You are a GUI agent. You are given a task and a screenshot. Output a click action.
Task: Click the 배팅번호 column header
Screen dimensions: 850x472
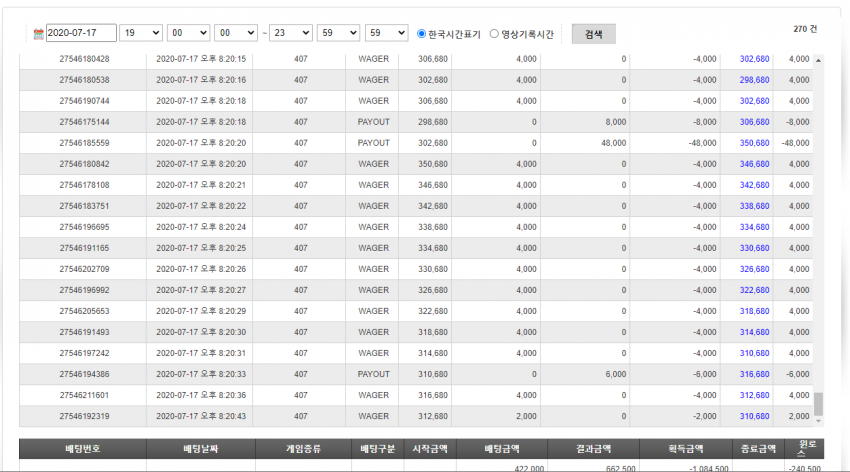tap(82, 449)
